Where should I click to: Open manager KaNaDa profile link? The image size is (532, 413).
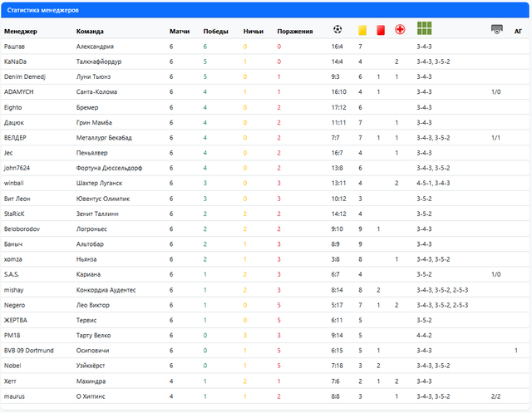[15, 61]
